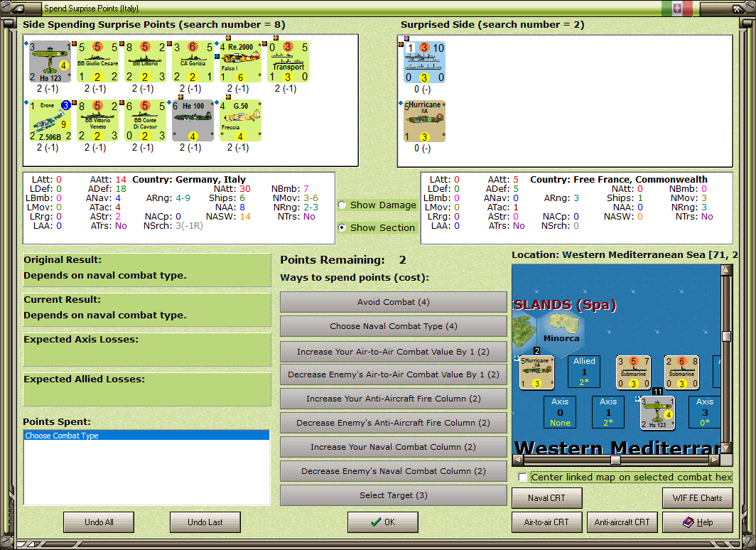Click the flag icon in title bar
The image size is (756, 550).
coord(677,9)
